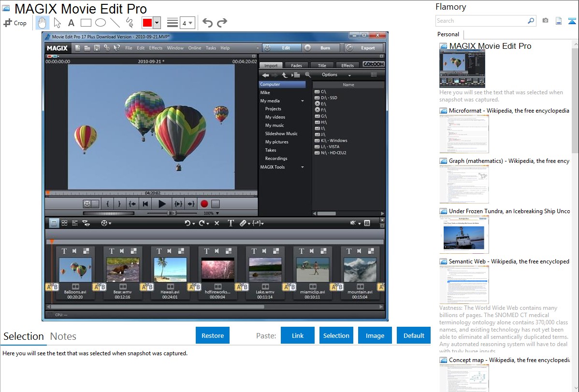
Task: Click the MAGIX new project icon
Action: click(x=77, y=48)
